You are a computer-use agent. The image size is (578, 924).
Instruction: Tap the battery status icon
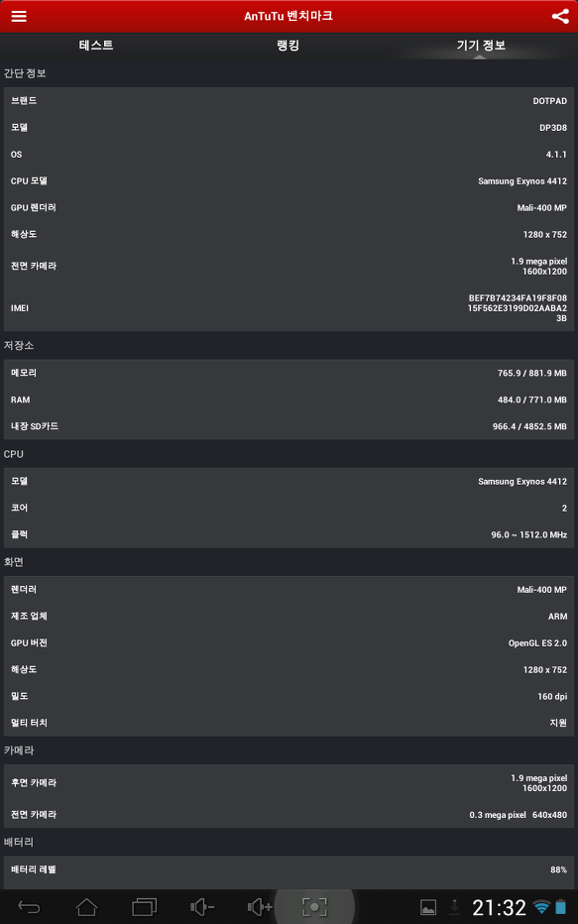561,907
